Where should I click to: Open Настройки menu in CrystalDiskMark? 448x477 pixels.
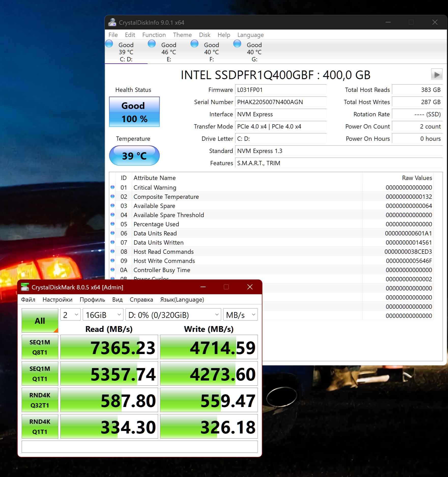(57, 300)
